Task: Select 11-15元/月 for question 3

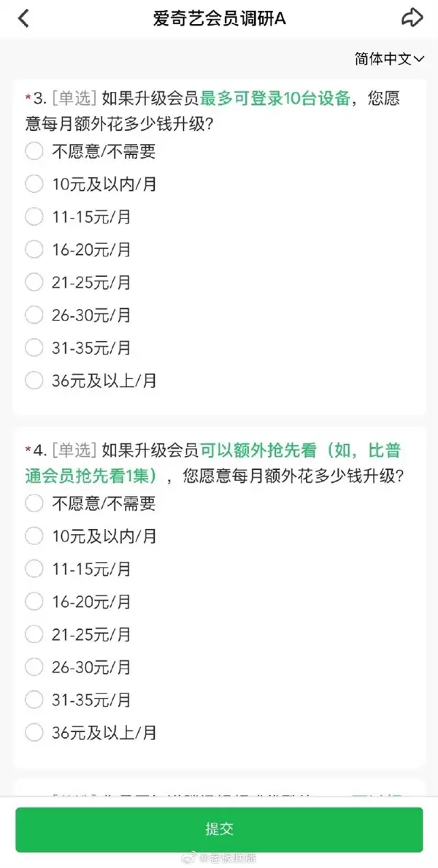Action: click(x=34, y=217)
